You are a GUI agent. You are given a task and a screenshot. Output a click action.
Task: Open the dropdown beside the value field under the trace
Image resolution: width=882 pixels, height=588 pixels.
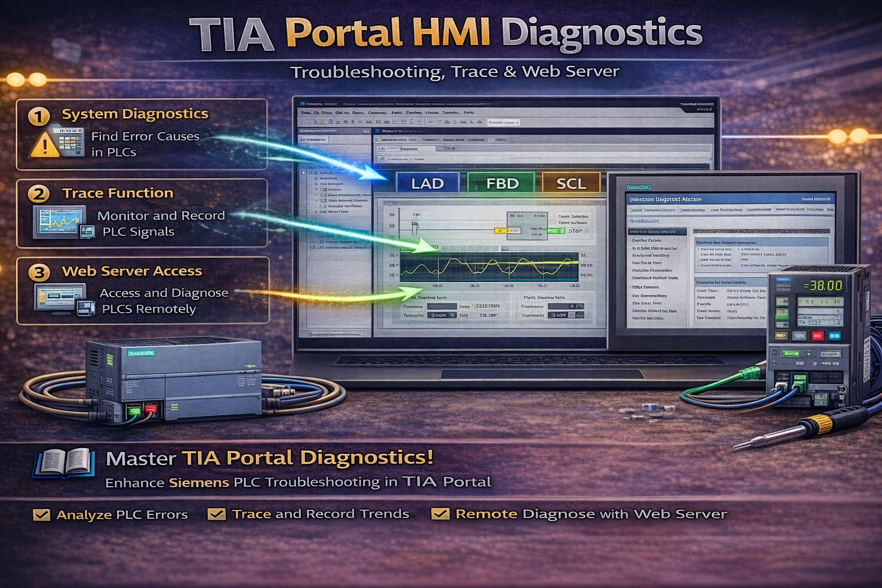pyautogui.click(x=452, y=315)
